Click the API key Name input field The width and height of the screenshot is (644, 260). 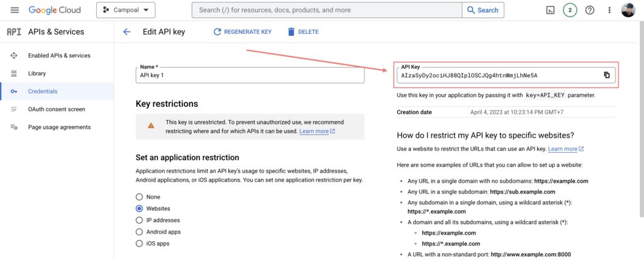click(x=250, y=75)
